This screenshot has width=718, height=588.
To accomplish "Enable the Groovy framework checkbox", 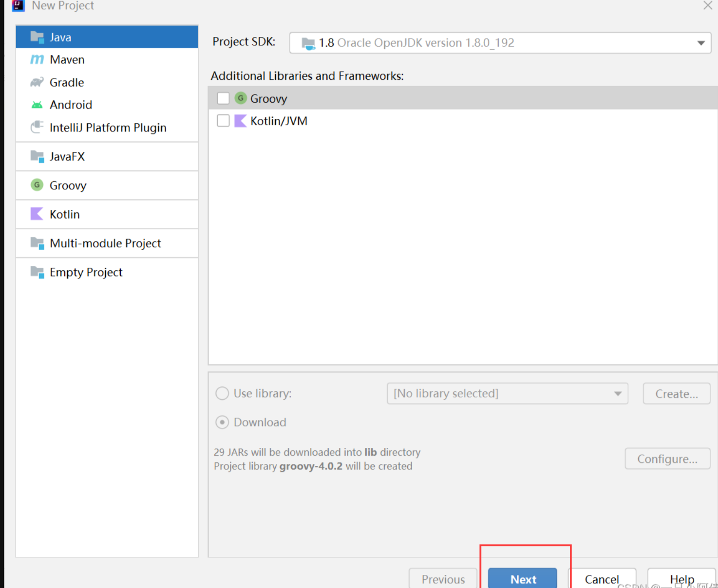I will 223,98.
